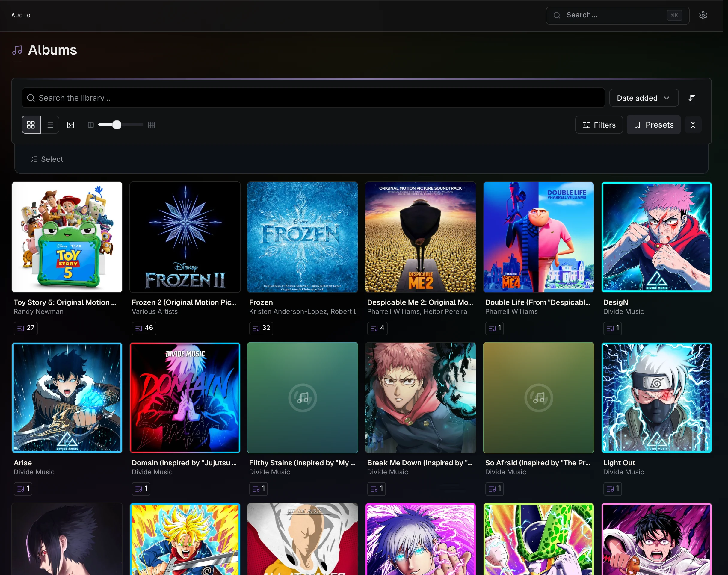Image resolution: width=728 pixels, height=575 pixels.
Task: Switch to grid view
Action: click(31, 125)
